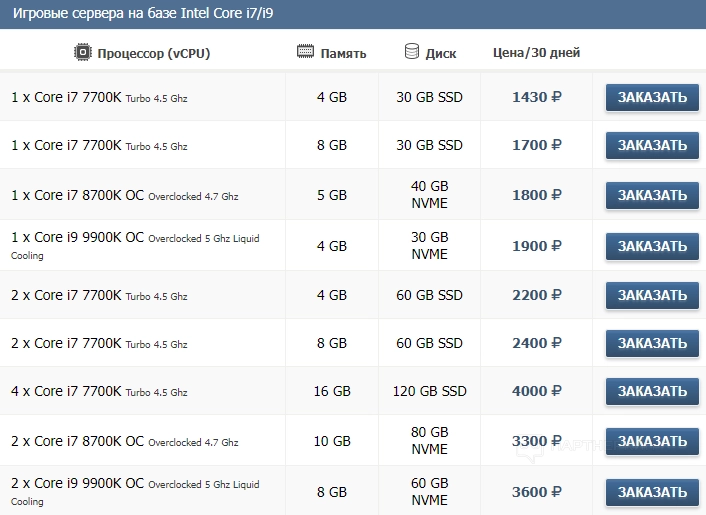Viewport: 706px width, 515px height.
Task: Order the 1800 ₽ Core i7 8700K plan
Action: pos(652,195)
